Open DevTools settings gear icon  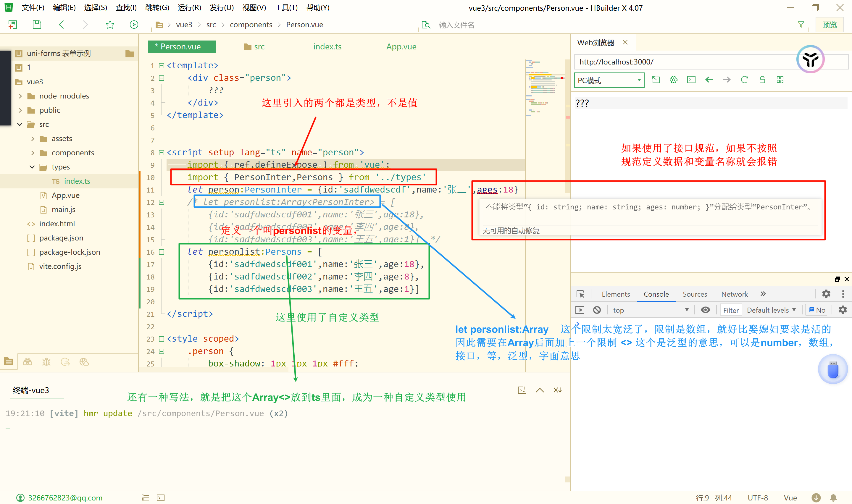coord(826,294)
